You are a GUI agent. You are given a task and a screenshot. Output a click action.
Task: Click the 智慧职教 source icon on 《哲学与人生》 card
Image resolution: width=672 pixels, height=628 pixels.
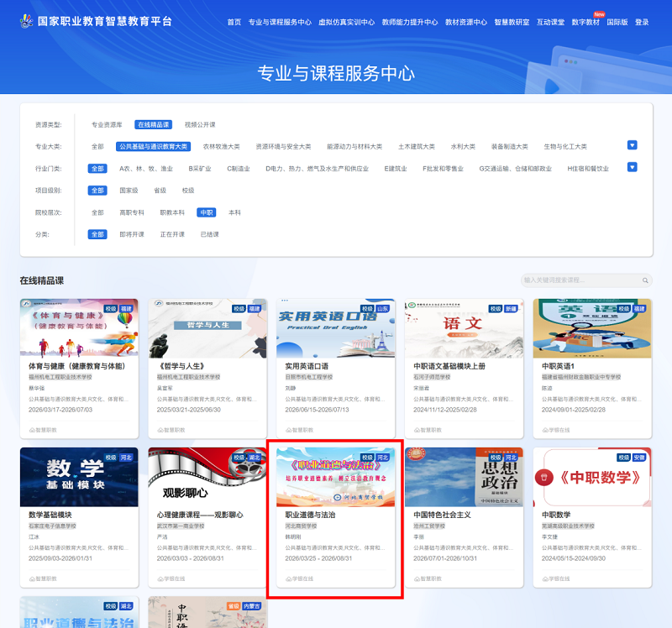pos(160,430)
